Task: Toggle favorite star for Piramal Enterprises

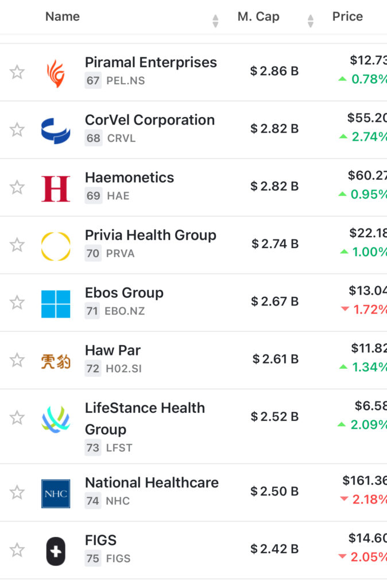Action: pyautogui.click(x=17, y=72)
